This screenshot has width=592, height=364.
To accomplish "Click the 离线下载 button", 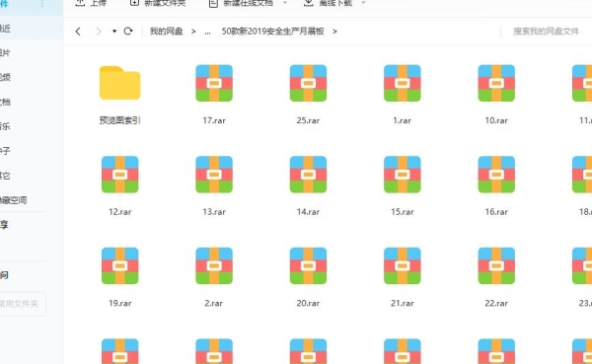I will 328,3.
